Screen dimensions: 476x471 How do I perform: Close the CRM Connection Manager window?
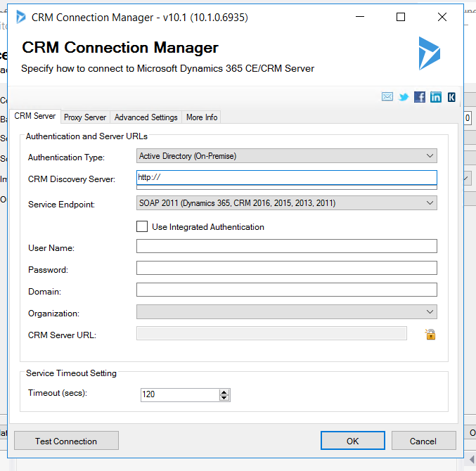coord(442,17)
